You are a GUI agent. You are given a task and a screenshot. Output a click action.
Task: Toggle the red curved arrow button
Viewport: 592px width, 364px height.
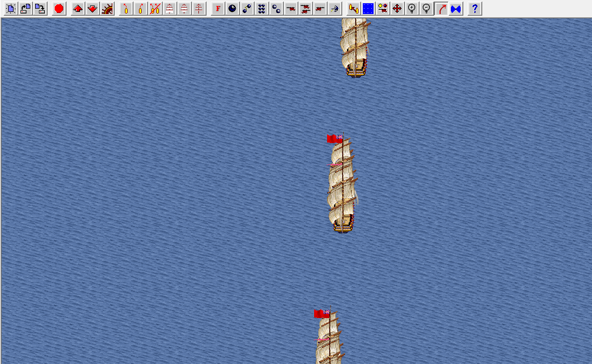[x=441, y=9]
